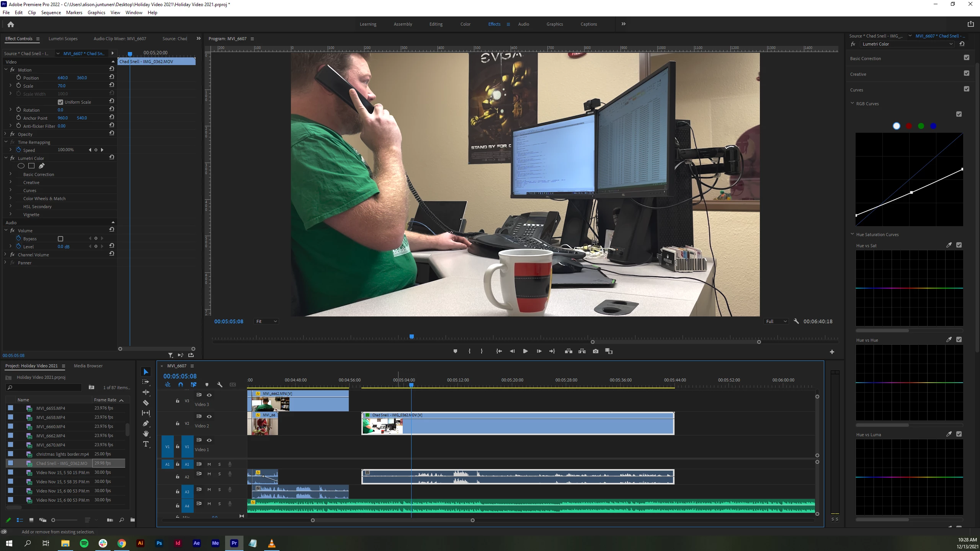This screenshot has height=551, width=980.
Task: Select the Hand tool
Action: click(x=146, y=434)
